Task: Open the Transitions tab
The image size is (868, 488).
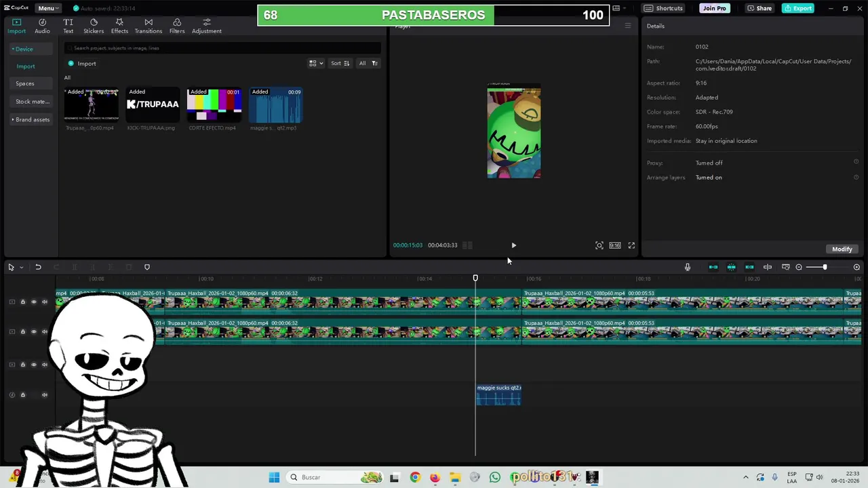Action: click(149, 26)
